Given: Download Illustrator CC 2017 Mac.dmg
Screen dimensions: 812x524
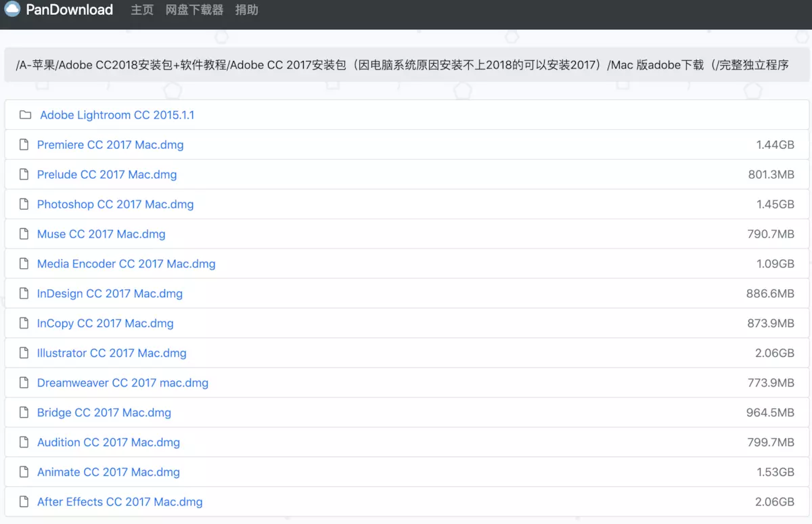Looking at the screenshot, I should (x=112, y=353).
